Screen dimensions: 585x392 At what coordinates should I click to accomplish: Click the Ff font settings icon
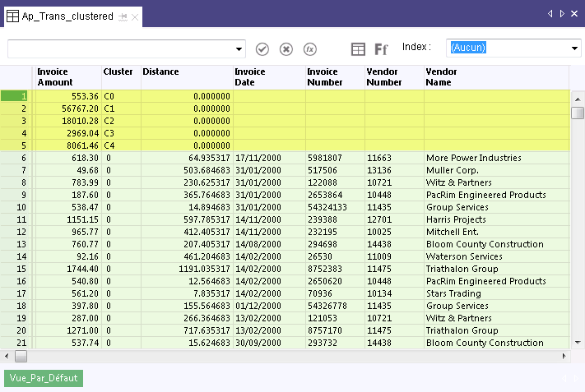pyautogui.click(x=382, y=49)
